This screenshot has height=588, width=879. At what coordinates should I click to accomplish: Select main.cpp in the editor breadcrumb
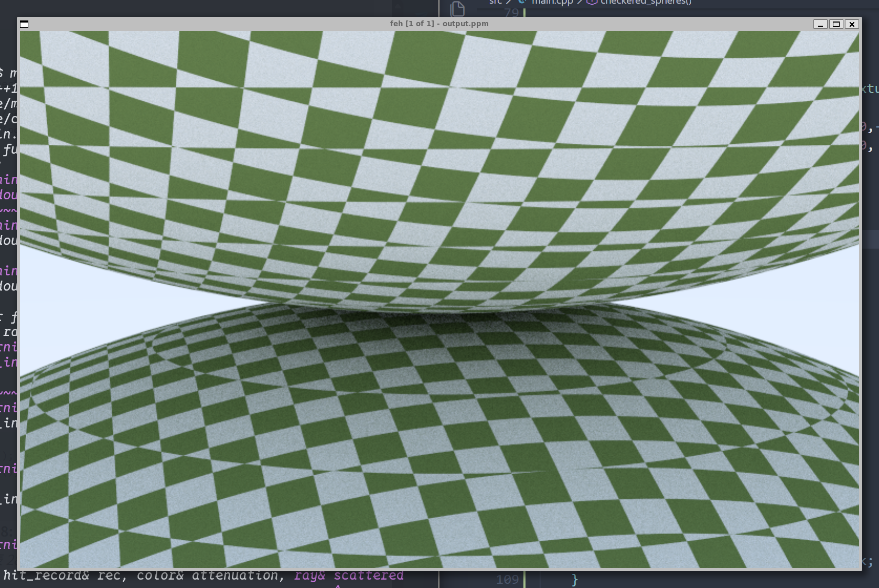coord(552,2)
